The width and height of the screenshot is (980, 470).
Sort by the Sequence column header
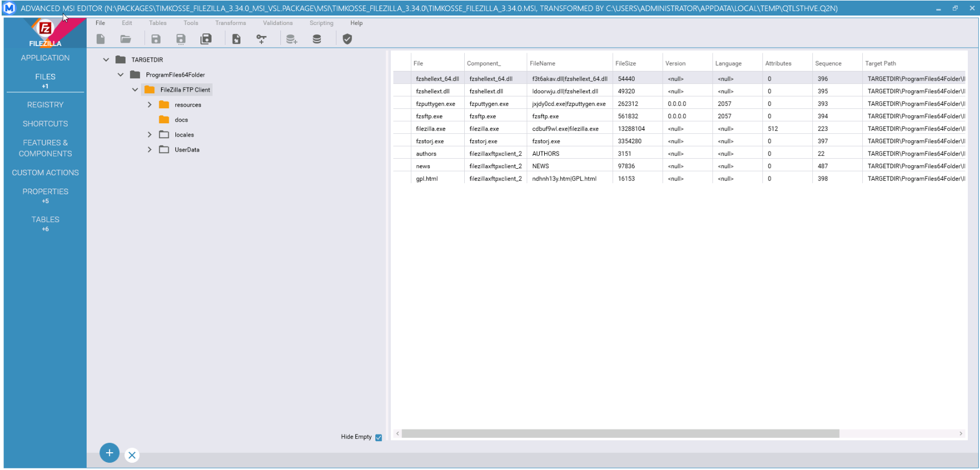(837, 63)
